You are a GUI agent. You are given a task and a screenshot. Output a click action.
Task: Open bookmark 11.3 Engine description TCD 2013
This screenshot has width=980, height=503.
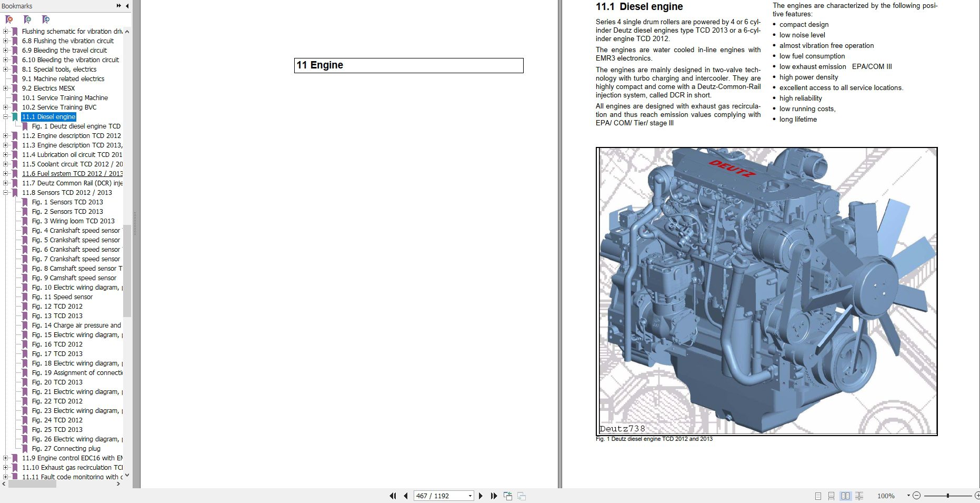72,145
